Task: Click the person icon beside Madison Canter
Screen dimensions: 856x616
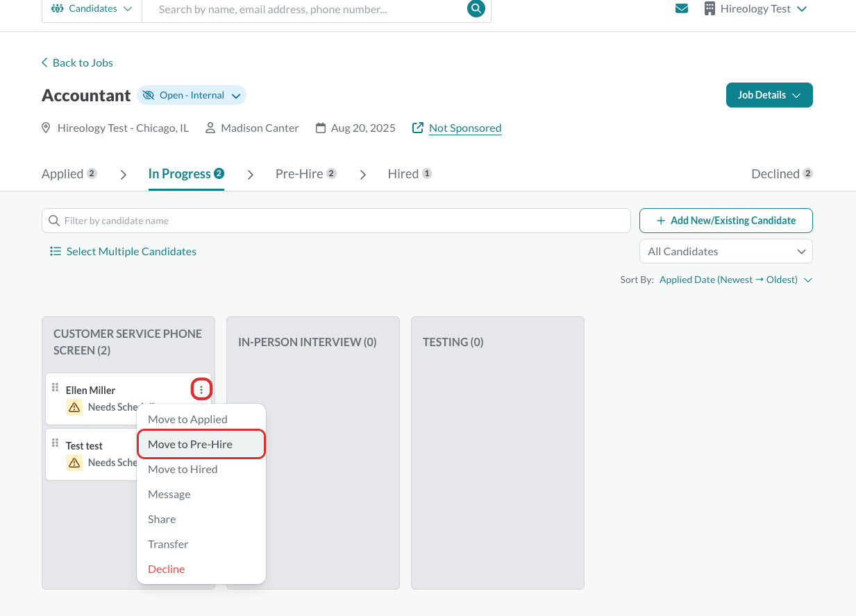Action: point(210,128)
